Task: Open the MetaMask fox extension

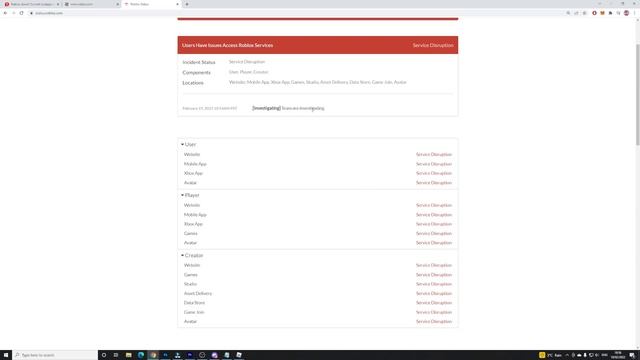Action: (602, 13)
